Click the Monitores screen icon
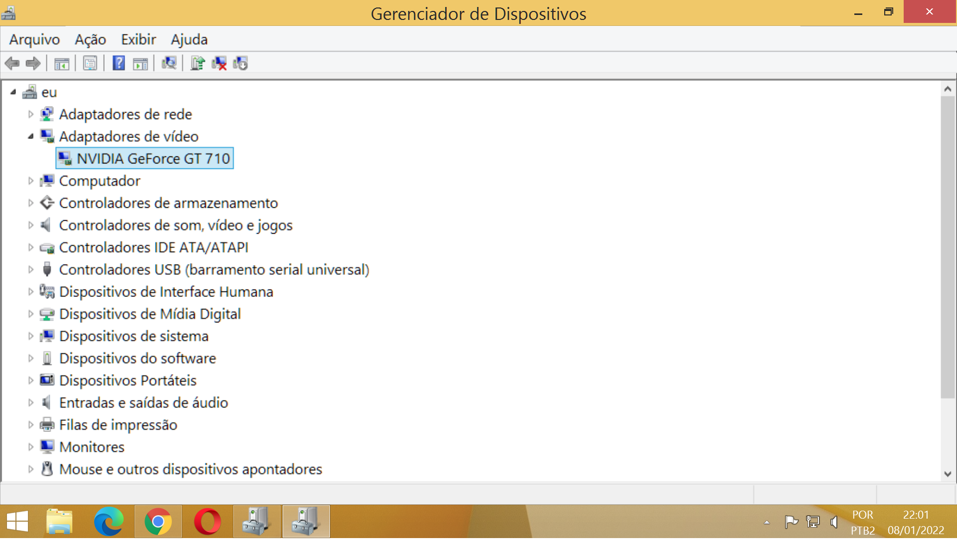Screen dimensions: 957x560 pos(47,447)
